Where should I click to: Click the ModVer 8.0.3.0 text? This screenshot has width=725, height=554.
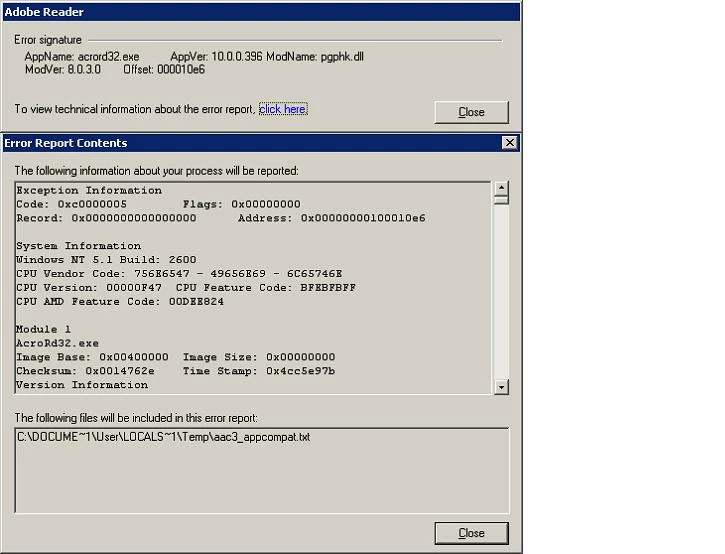click(x=62, y=69)
